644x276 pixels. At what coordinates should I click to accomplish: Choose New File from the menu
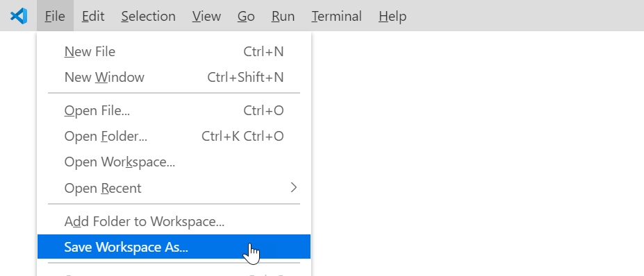click(174, 52)
